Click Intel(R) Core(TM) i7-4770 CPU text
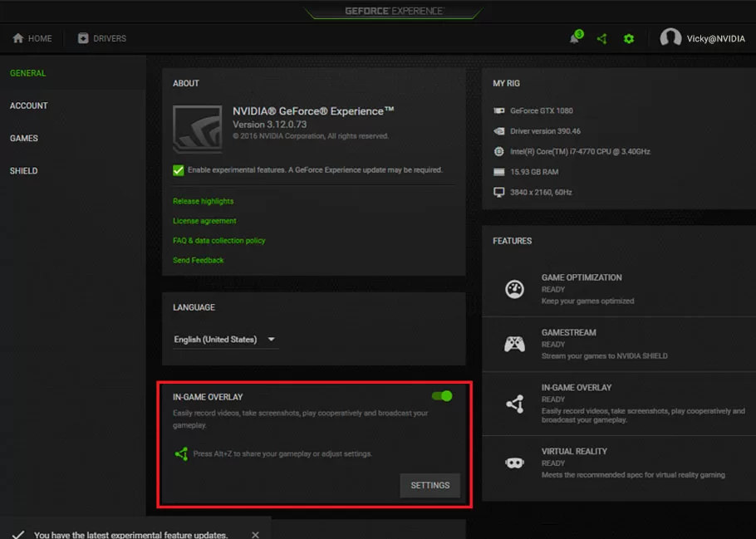756x539 pixels. pyautogui.click(x=580, y=151)
